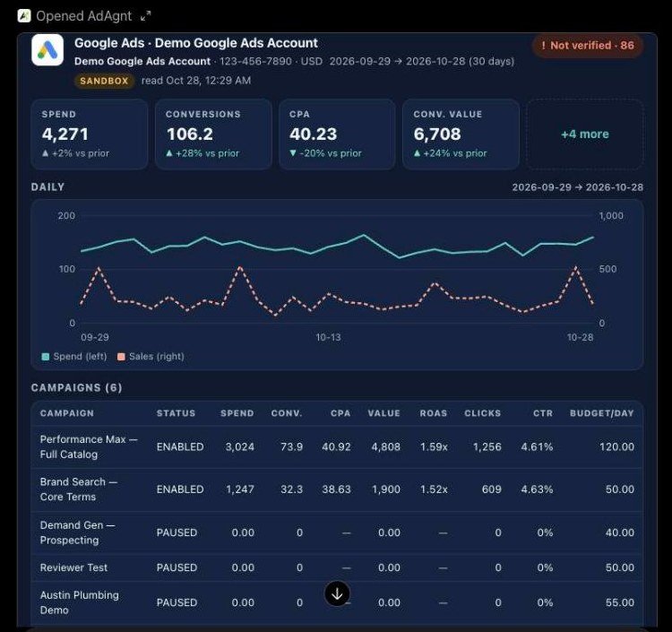Image resolution: width=672 pixels, height=632 pixels.
Task: Sort by VALUE column header
Action: [x=384, y=413]
